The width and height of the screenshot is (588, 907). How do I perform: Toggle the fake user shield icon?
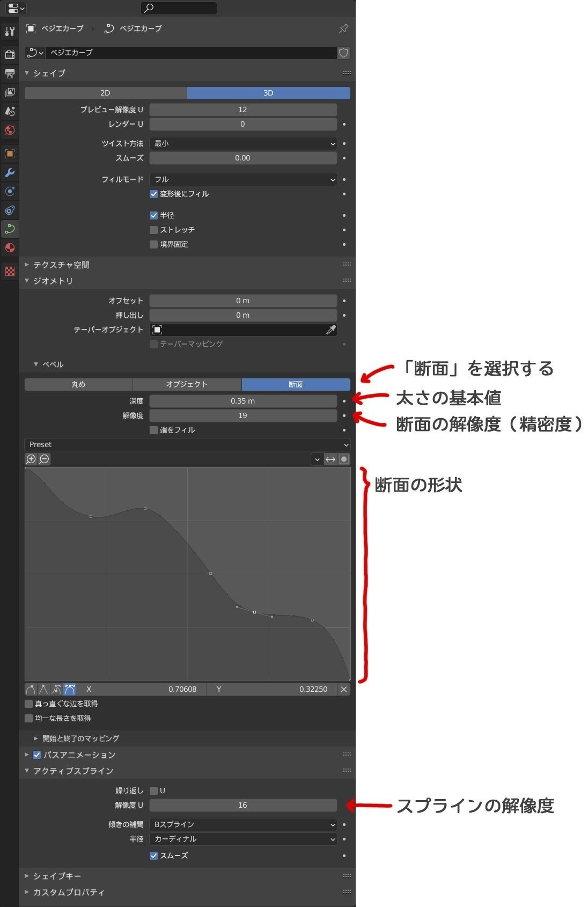click(x=344, y=53)
